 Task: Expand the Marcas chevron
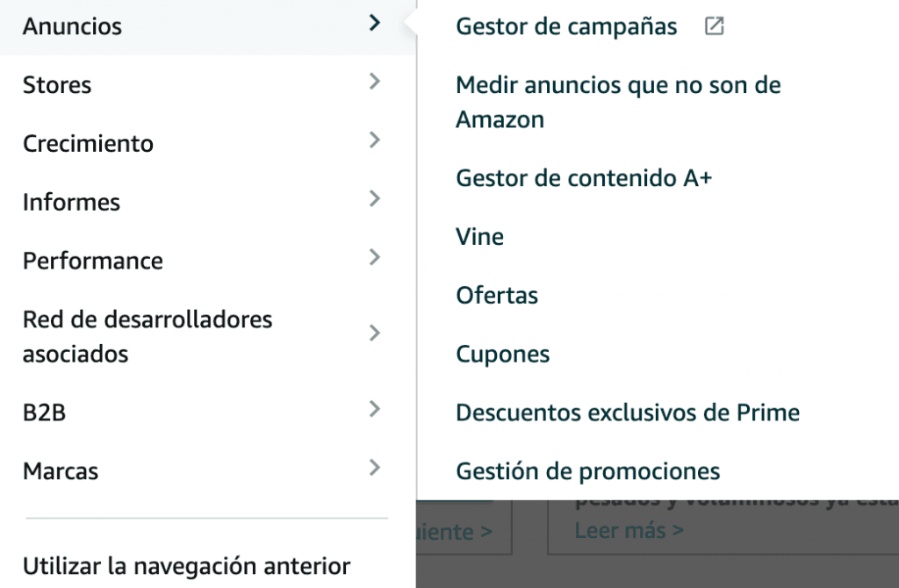(x=375, y=468)
